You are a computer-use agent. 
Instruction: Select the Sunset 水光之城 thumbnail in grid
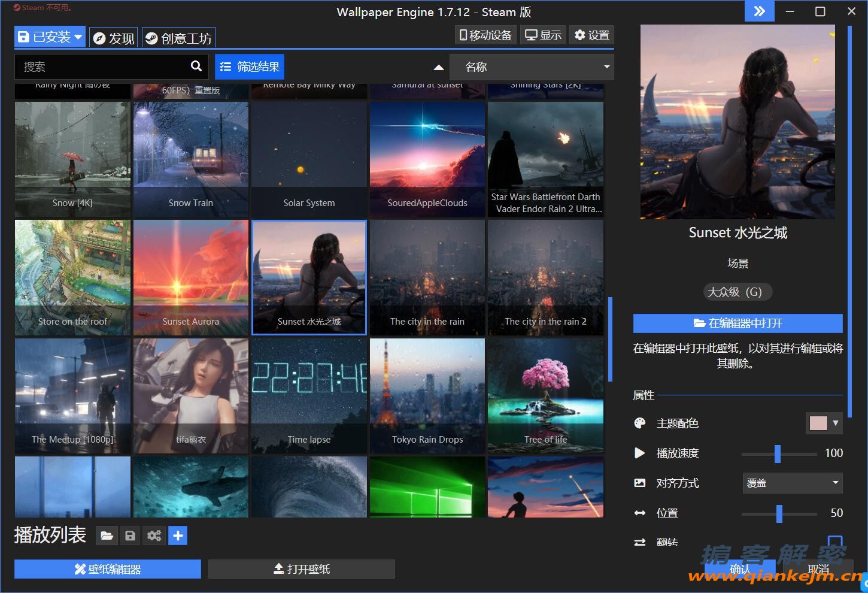pos(309,277)
